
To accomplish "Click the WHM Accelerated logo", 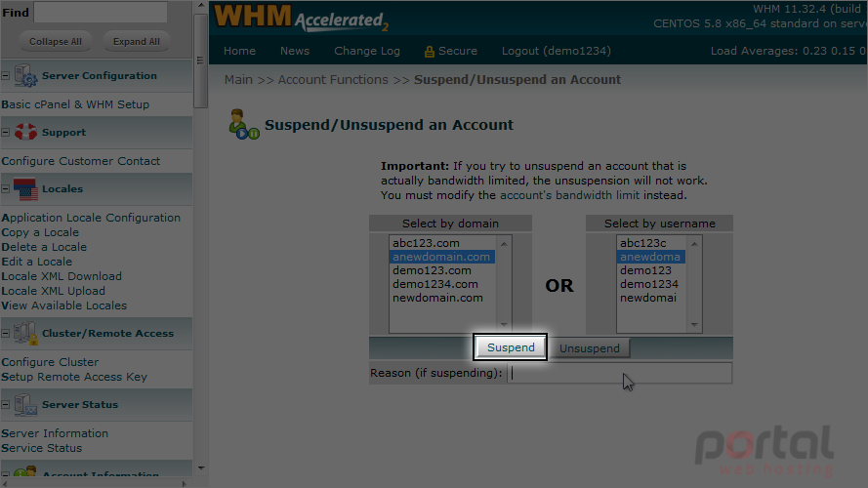I will point(301,18).
